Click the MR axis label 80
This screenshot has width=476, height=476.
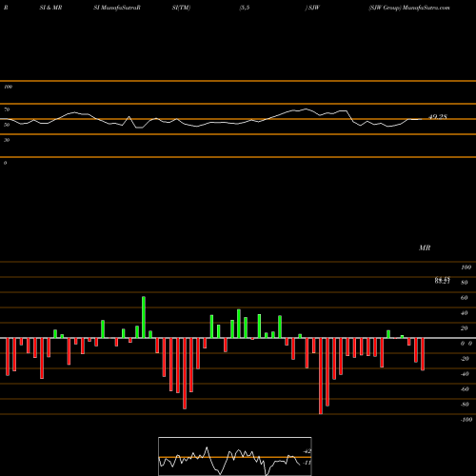point(465,283)
